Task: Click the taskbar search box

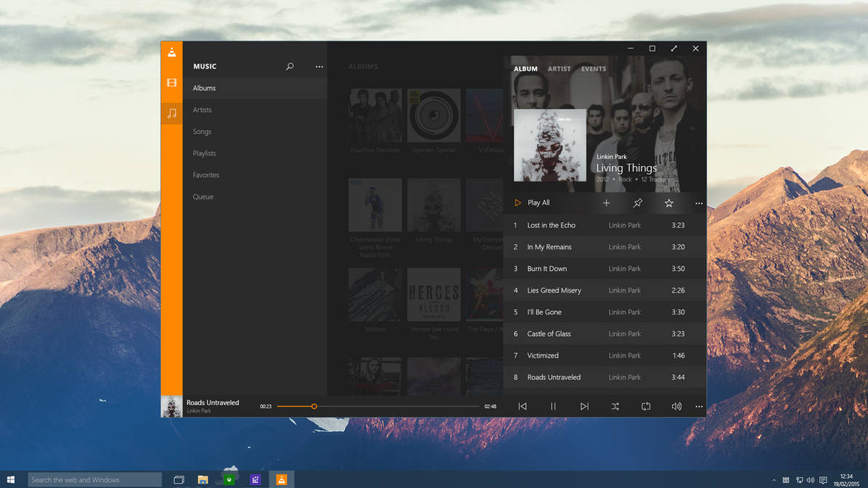Action: click(95, 480)
